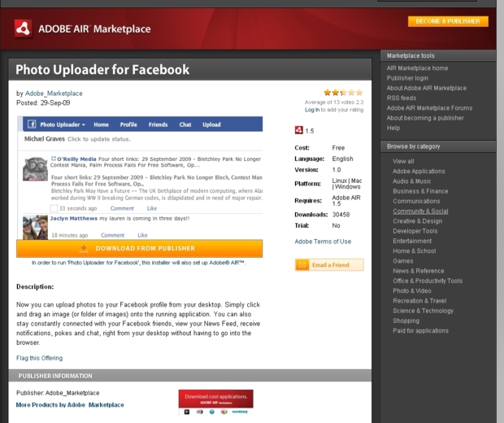The image size is (504, 423).
Task: Browse the Recreation & Travel category
Action: (x=419, y=301)
